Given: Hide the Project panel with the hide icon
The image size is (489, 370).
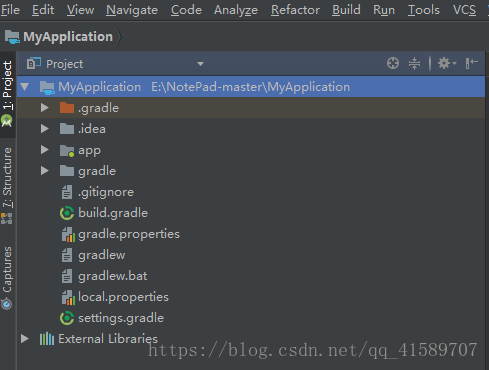Looking at the screenshot, I should pyautogui.click(x=472, y=63).
